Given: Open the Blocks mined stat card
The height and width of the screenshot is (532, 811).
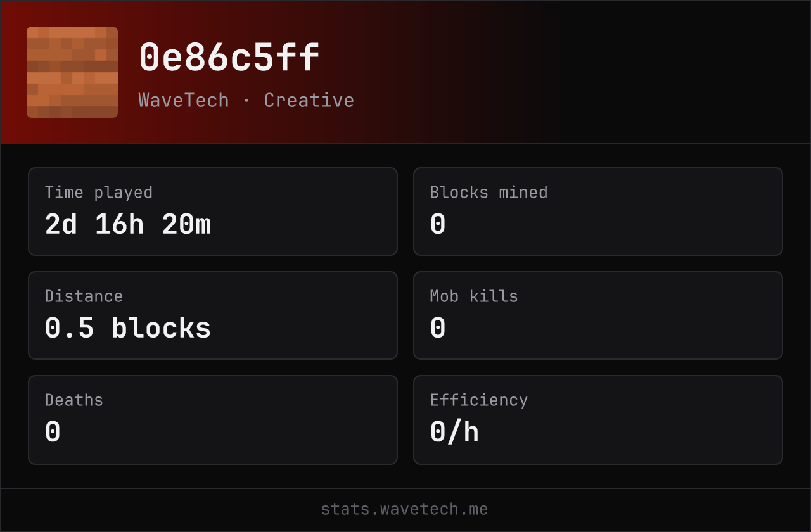Looking at the screenshot, I should [598, 212].
